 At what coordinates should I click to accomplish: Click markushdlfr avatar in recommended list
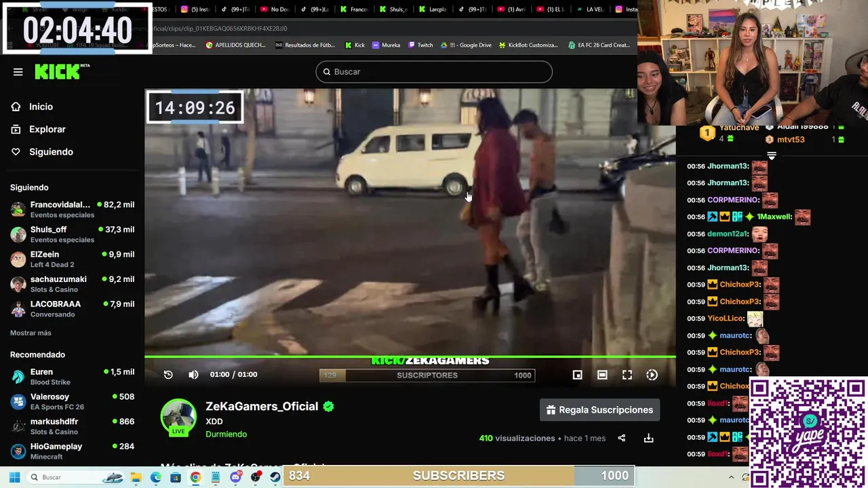coord(18,426)
